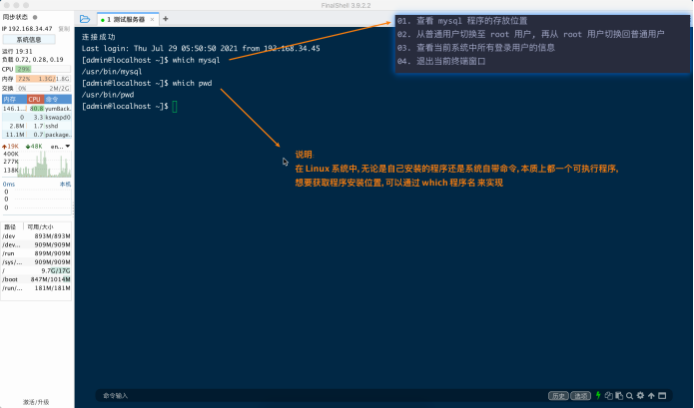This screenshot has width=694, height=408.
Task: Click the upload speed 19K indicator
Action: tap(10, 146)
